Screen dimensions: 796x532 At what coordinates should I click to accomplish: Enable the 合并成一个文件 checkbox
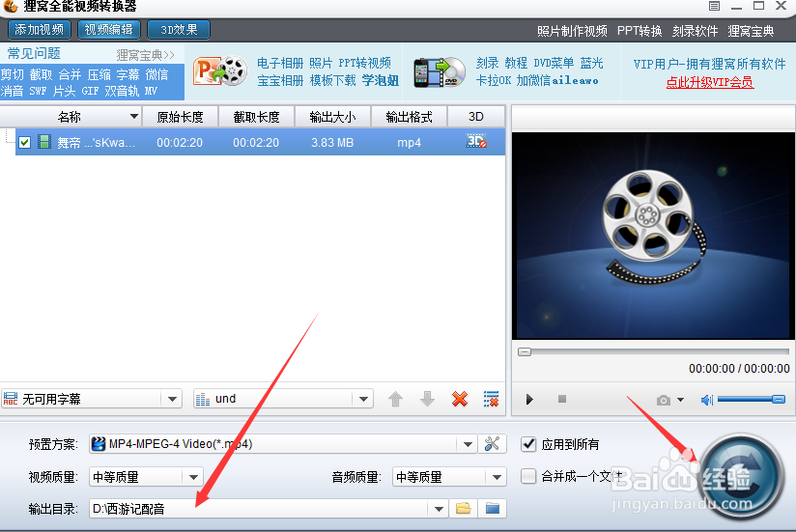pos(528,476)
